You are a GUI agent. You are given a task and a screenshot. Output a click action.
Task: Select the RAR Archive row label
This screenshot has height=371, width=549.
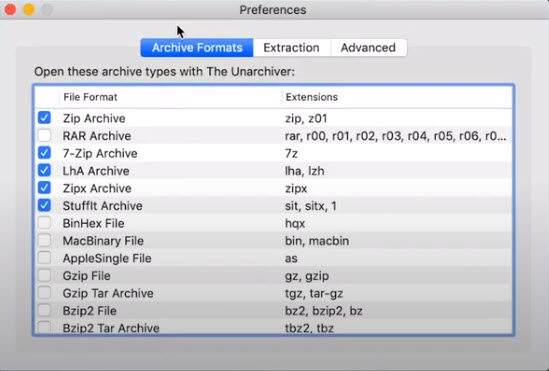97,136
